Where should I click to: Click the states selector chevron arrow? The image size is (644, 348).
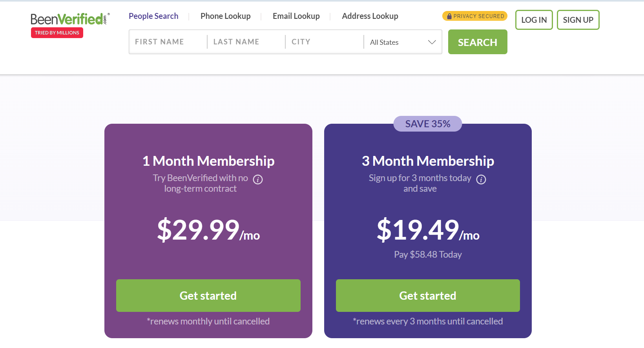click(432, 42)
